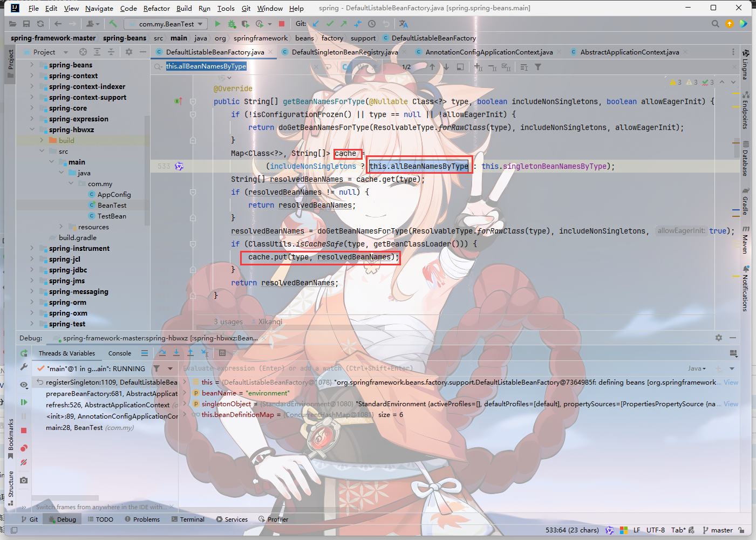The image size is (756, 540).
Task: Open Terminal tool window
Action: coord(188,520)
